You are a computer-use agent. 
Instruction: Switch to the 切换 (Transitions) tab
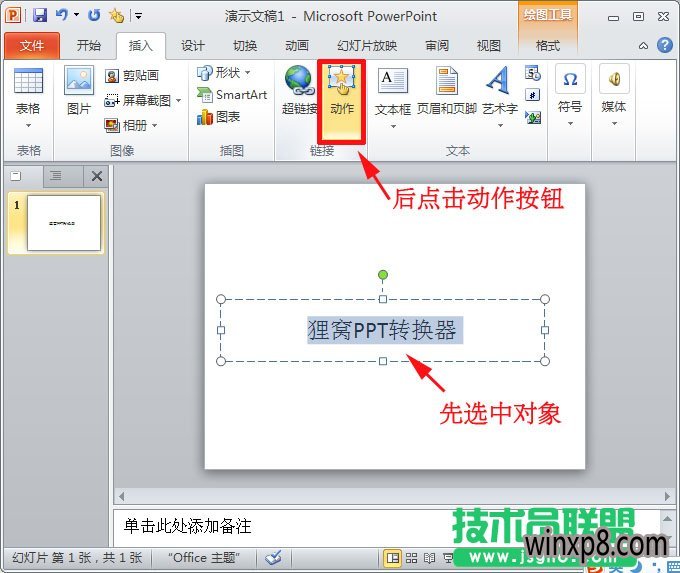point(245,46)
